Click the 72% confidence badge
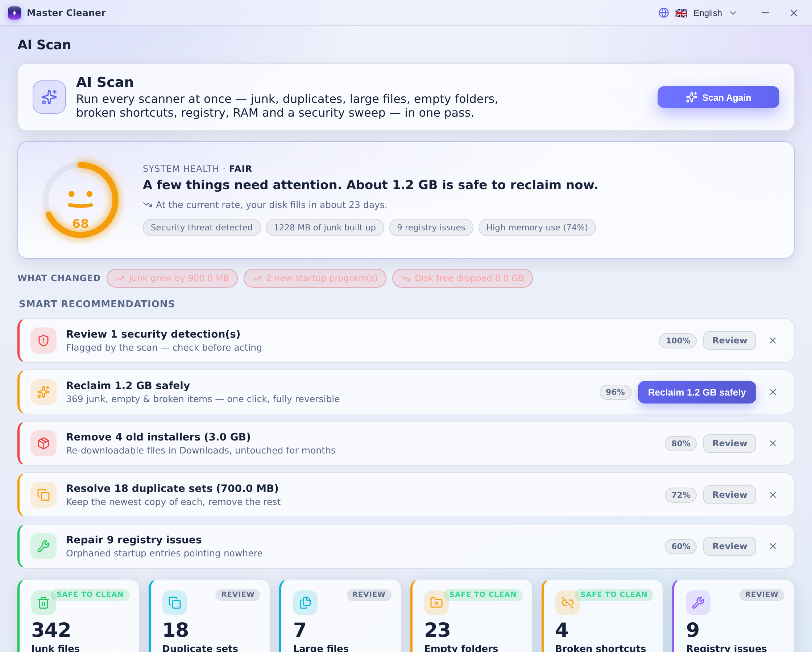The height and width of the screenshot is (652, 812). (681, 495)
